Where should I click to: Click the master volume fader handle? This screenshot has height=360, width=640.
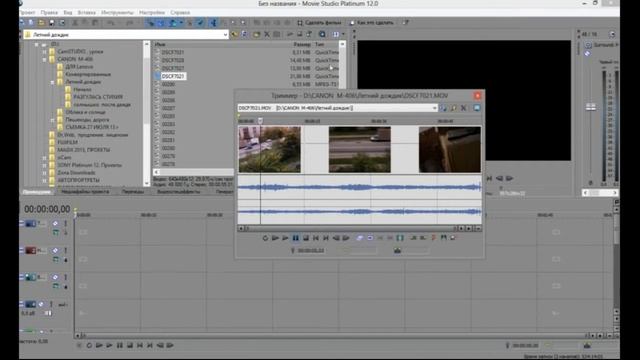click(591, 107)
